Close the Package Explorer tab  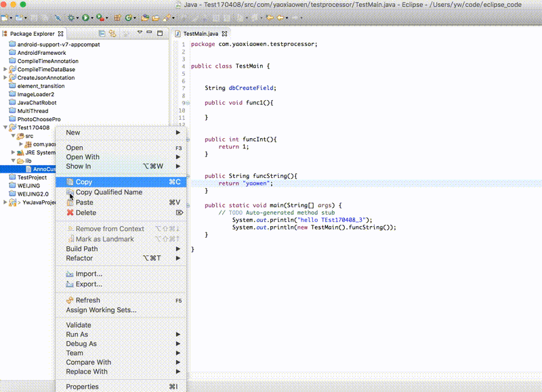pyautogui.click(x=61, y=33)
